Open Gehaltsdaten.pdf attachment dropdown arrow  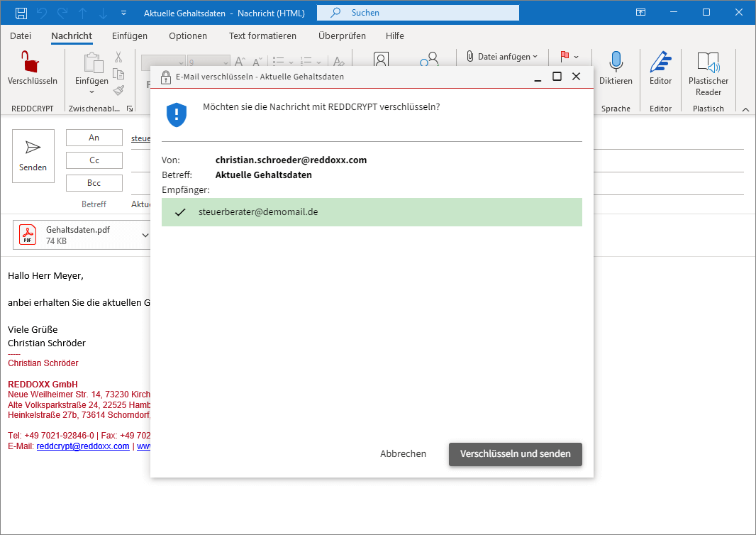[145, 236]
